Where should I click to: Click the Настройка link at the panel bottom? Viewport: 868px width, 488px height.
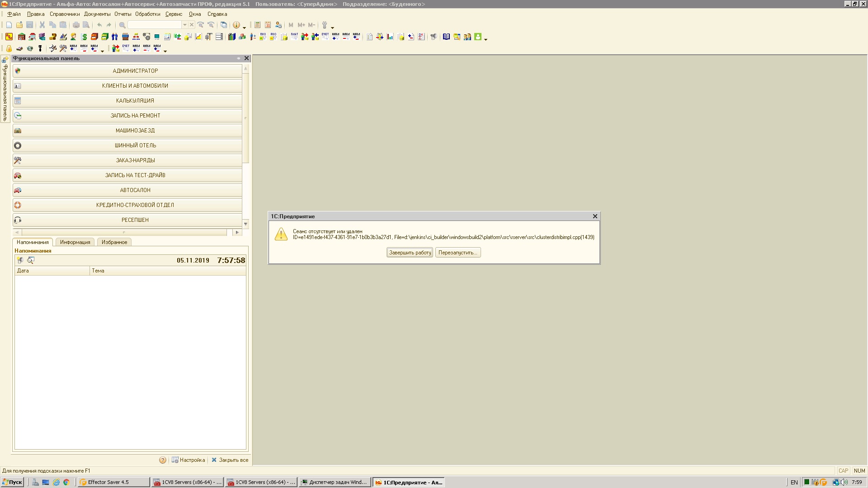tap(188, 460)
